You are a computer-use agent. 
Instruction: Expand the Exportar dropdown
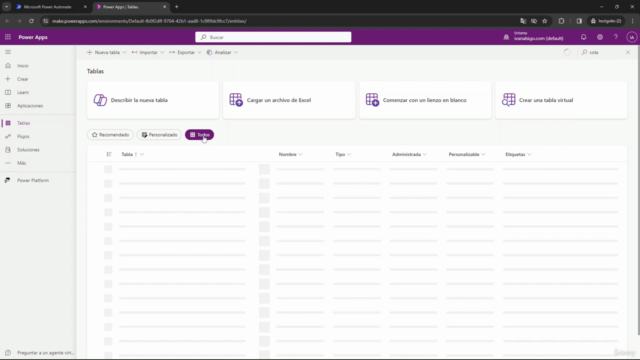(x=199, y=52)
